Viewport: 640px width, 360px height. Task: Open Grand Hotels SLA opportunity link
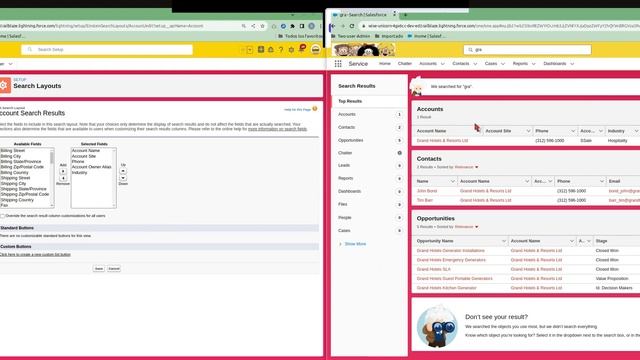433,269
